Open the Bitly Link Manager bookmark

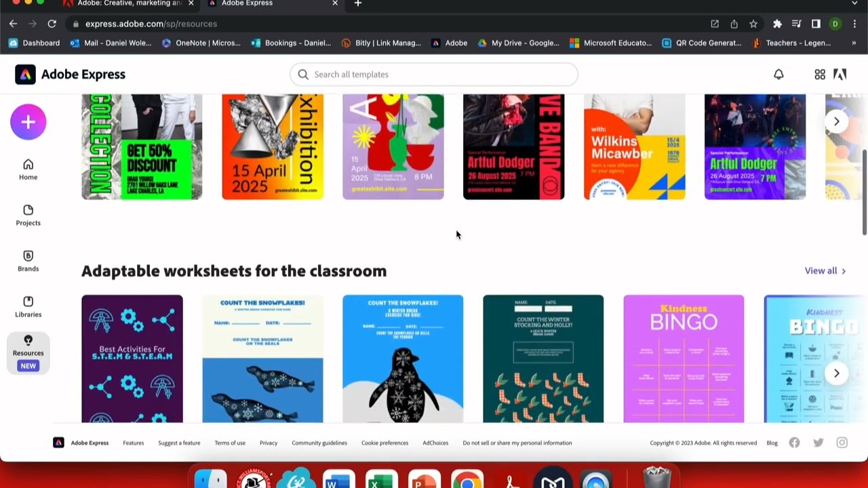tap(381, 43)
